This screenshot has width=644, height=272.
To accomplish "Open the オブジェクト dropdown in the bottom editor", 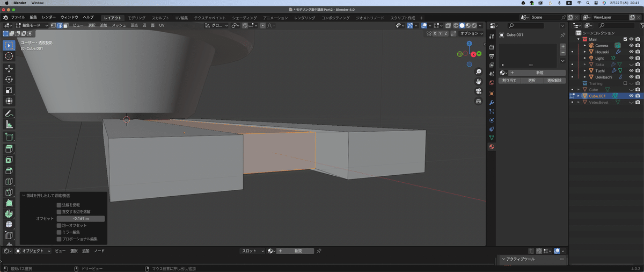I will pyautogui.click(x=33, y=251).
